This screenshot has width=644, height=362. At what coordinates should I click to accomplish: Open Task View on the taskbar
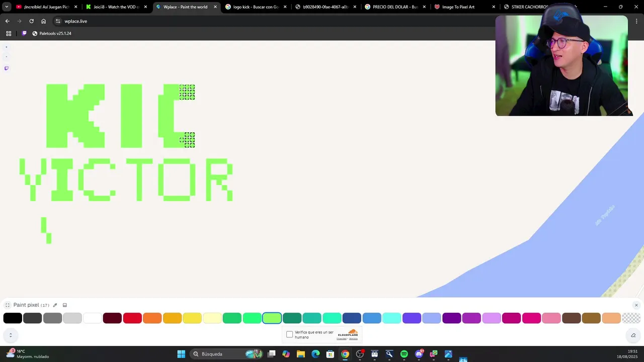pos(271,354)
